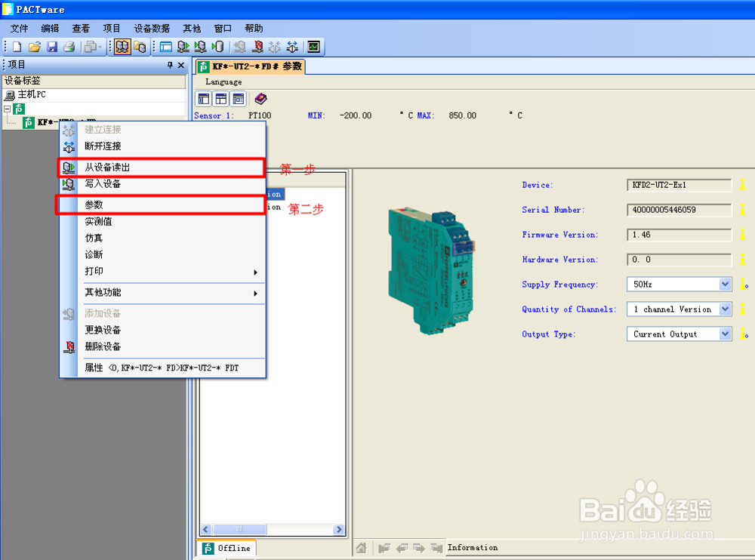Open the 窗口 menu

(223, 29)
